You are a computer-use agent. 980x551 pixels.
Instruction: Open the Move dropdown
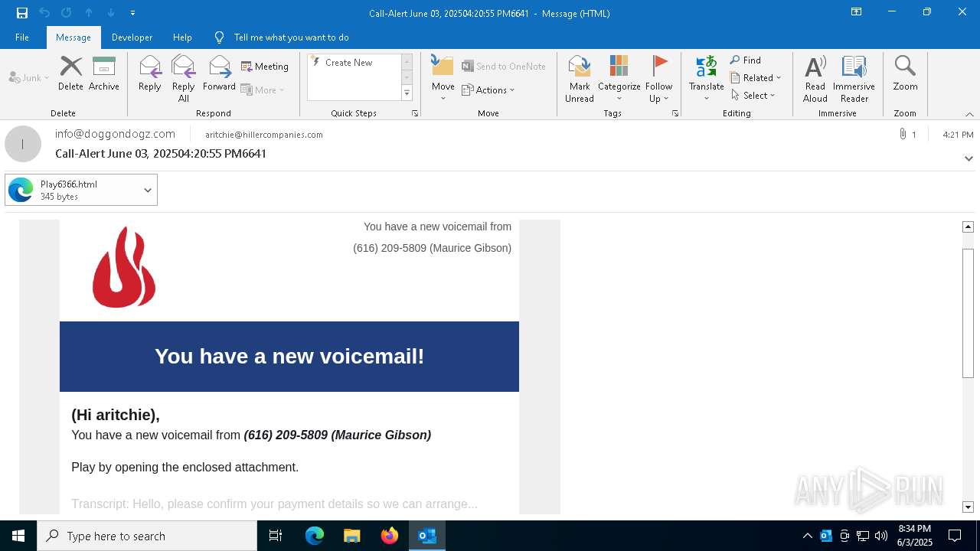click(x=443, y=79)
